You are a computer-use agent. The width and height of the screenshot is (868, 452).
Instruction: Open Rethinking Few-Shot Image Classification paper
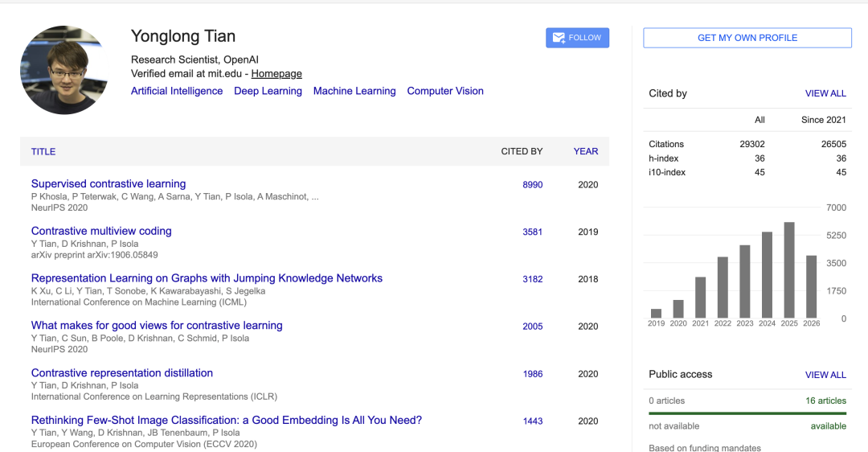coord(227,420)
